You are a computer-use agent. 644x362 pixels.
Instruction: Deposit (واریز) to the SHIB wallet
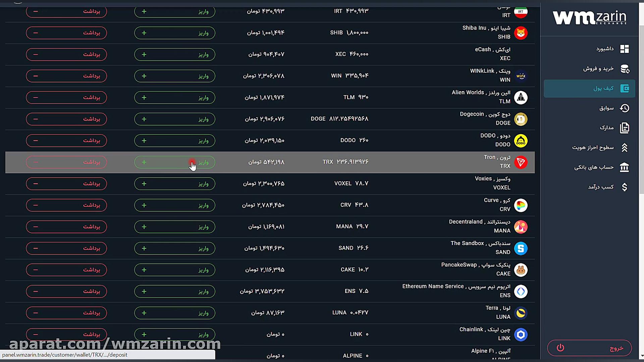(174, 33)
